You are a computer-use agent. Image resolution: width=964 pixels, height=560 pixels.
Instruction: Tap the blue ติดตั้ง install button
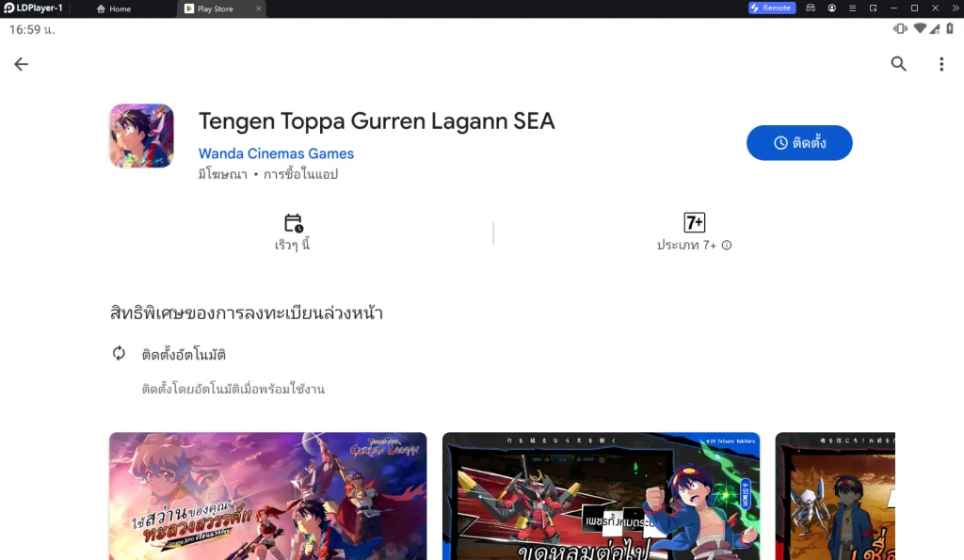pyautogui.click(x=799, y=143)
